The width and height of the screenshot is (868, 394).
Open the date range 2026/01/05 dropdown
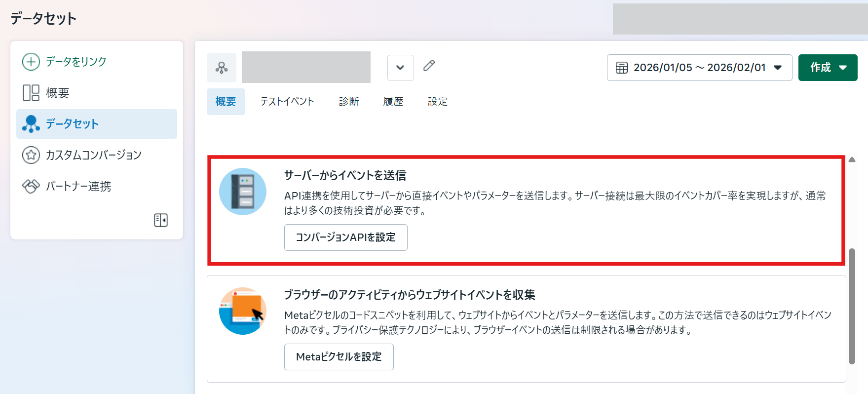699,68
